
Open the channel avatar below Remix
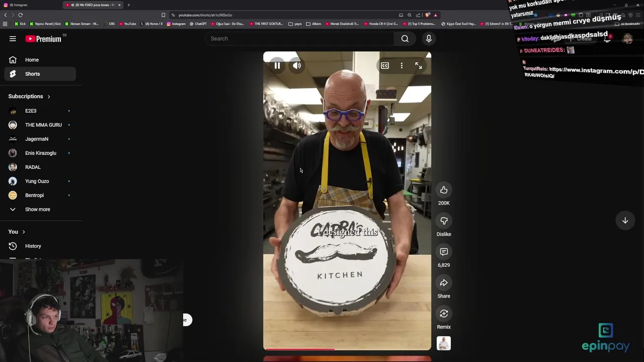point(444,343)
